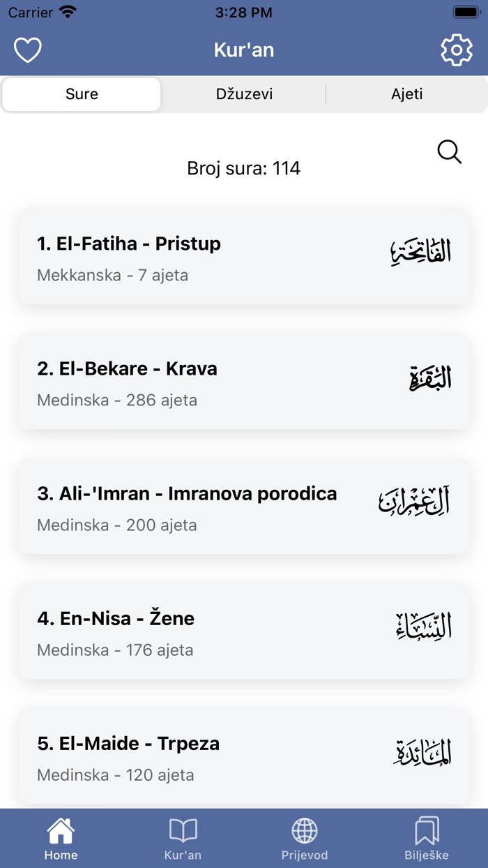Tap the clock showing 3:28 PM
Image resolution: width=488 pixels, height=868 pixels.
[x=244, y=11]
